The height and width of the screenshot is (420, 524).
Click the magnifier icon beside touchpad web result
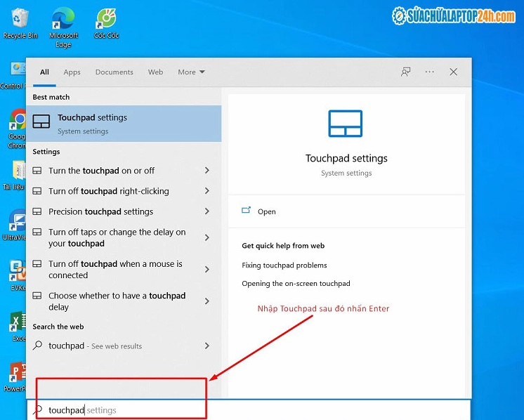(x=38, y=345)
